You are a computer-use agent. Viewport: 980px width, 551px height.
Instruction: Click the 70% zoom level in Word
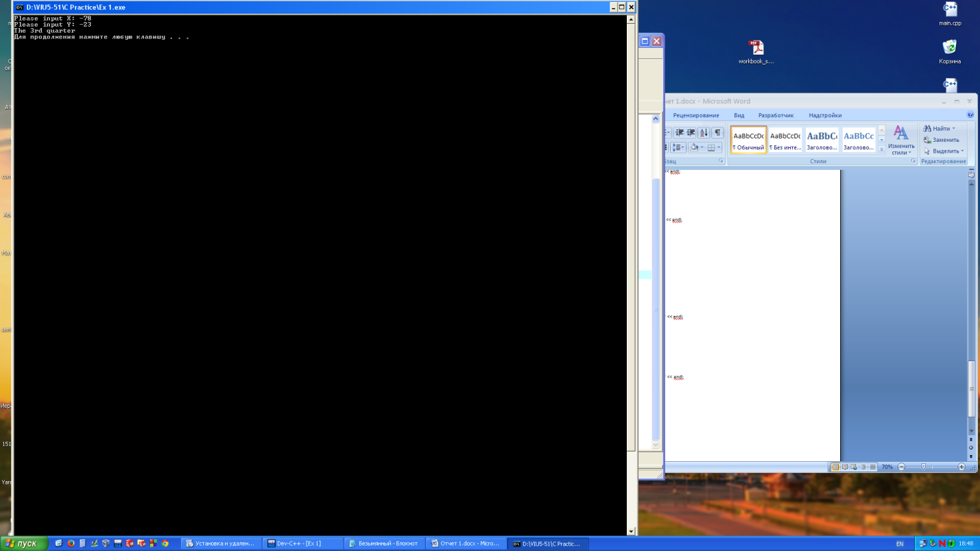coord(887,467)
